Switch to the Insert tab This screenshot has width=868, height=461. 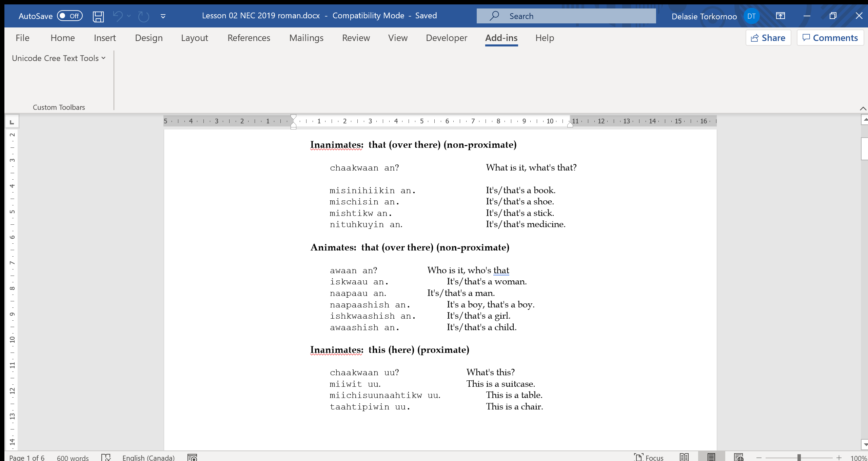coord(105,38)
